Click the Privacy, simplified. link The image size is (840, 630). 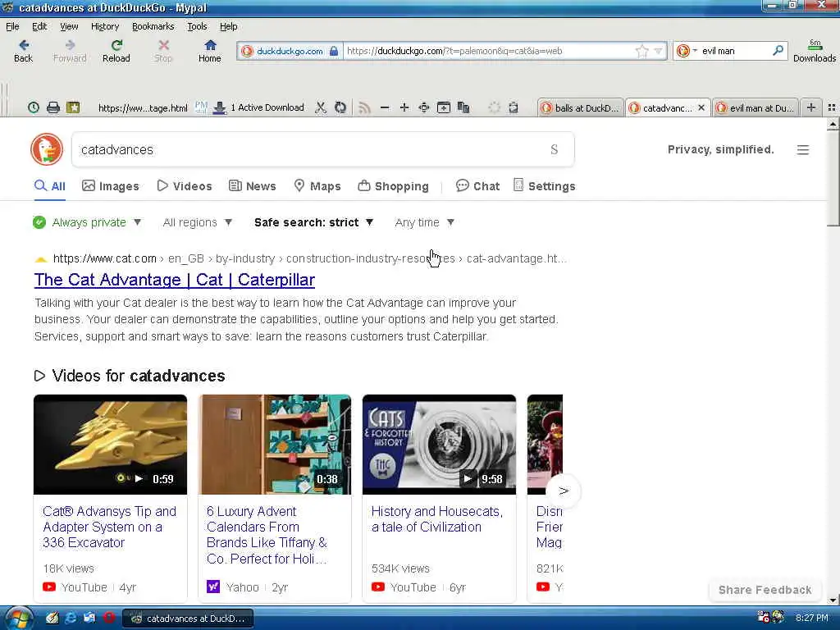[720, 149]
